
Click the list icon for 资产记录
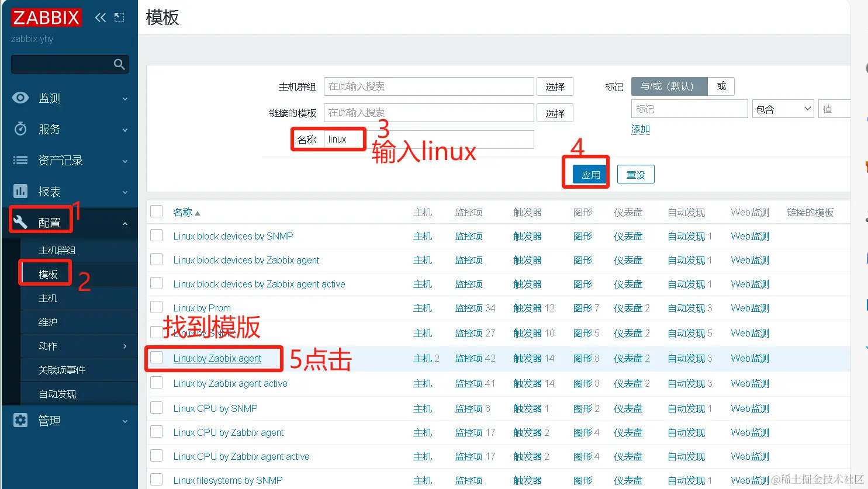tap(20, 160)
